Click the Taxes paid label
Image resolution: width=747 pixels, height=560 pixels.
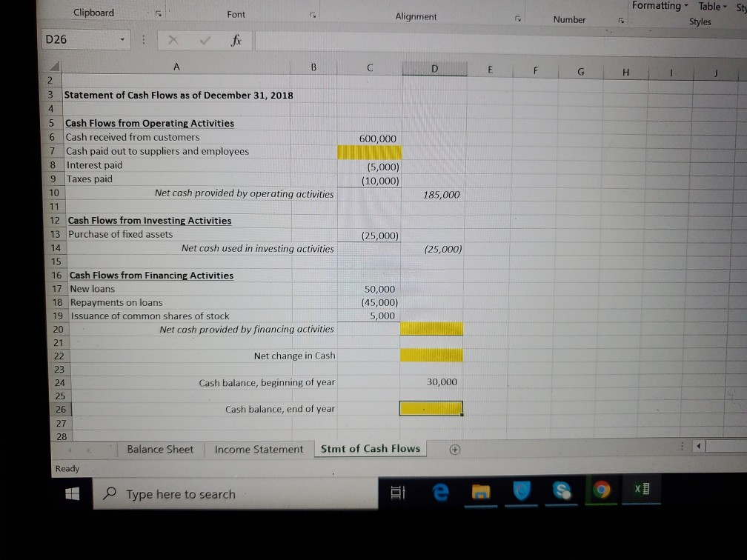(x=90, y=179)
